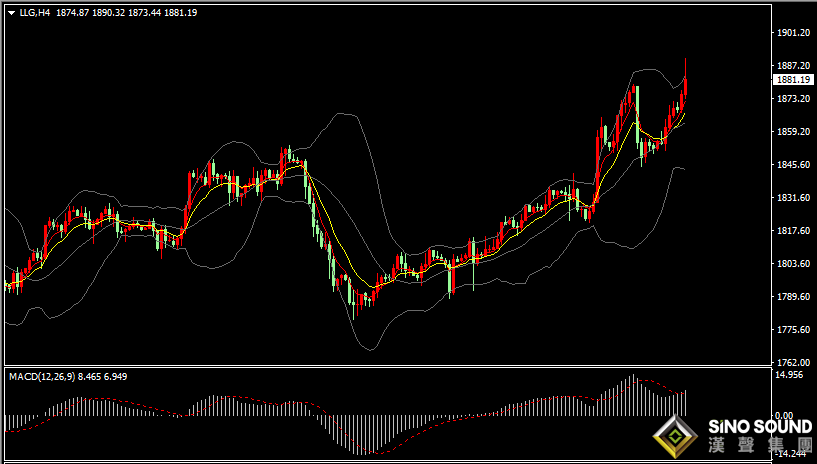Click the 1762.00 price scale label
The image size is (817, 464).
(x=793, y=362)
